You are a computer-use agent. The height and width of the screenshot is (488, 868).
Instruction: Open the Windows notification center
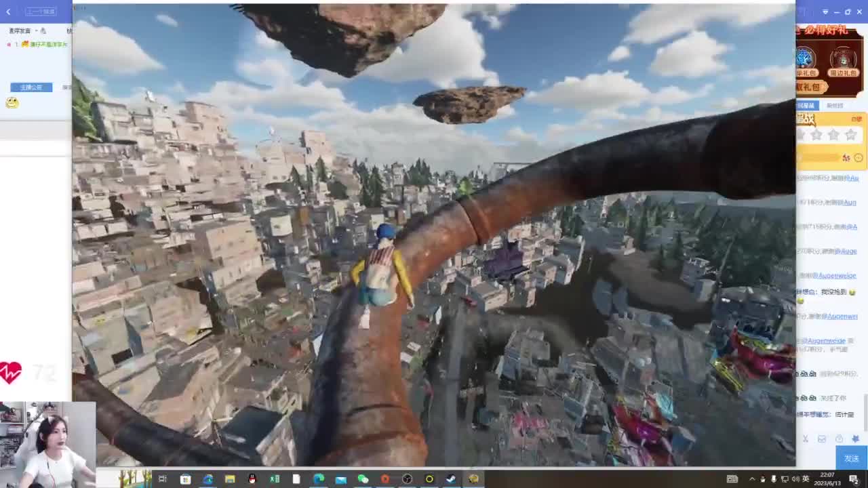click(x=854, y=479)
